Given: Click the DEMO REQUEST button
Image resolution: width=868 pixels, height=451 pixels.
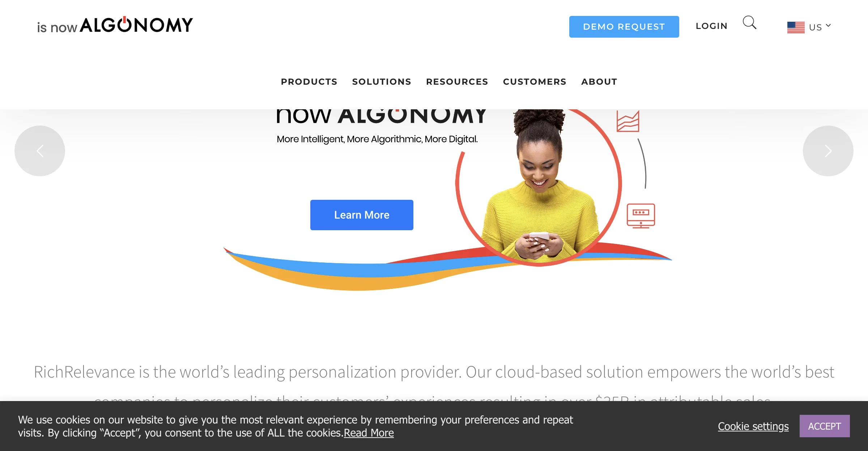Looking at the screenshot, I should point(624,26).
